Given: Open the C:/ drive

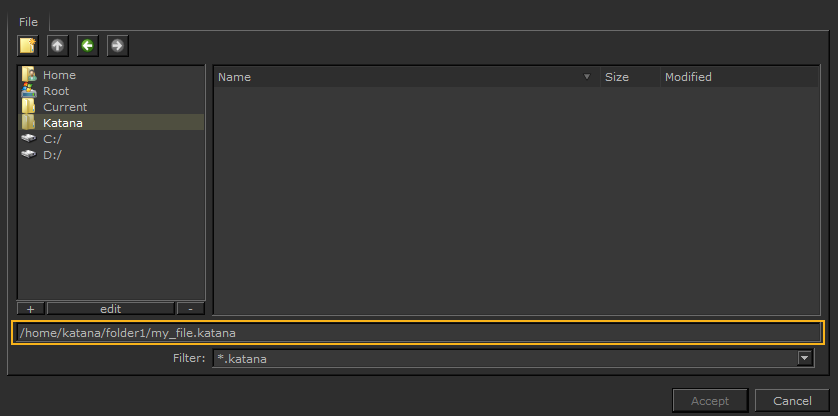Looking at the screenshot, I should click(x=111, y=138).
